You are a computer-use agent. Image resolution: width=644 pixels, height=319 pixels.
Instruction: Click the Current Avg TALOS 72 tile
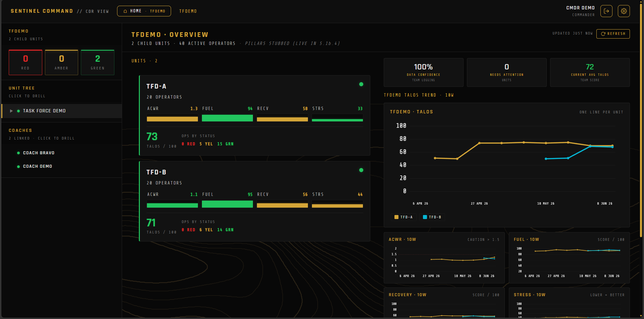click(x=590, y=72)
